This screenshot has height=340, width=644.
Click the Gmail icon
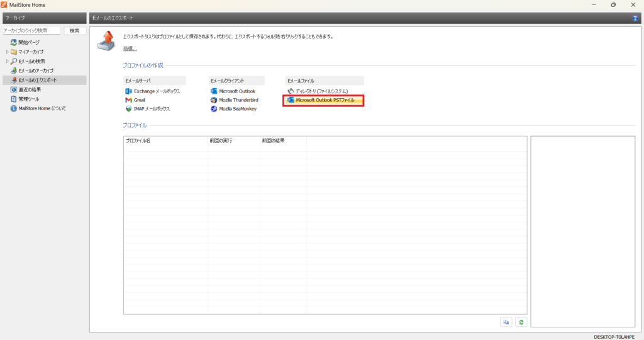point(128,100)
